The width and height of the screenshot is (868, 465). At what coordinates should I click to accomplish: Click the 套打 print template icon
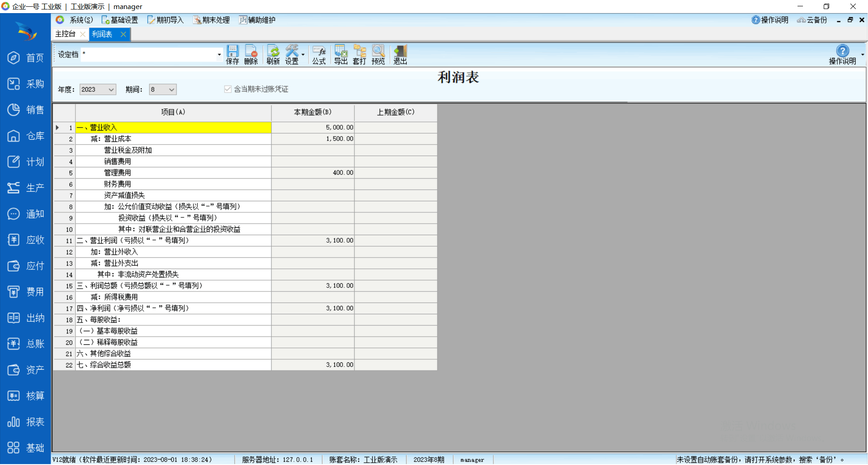tap(359, 55)
